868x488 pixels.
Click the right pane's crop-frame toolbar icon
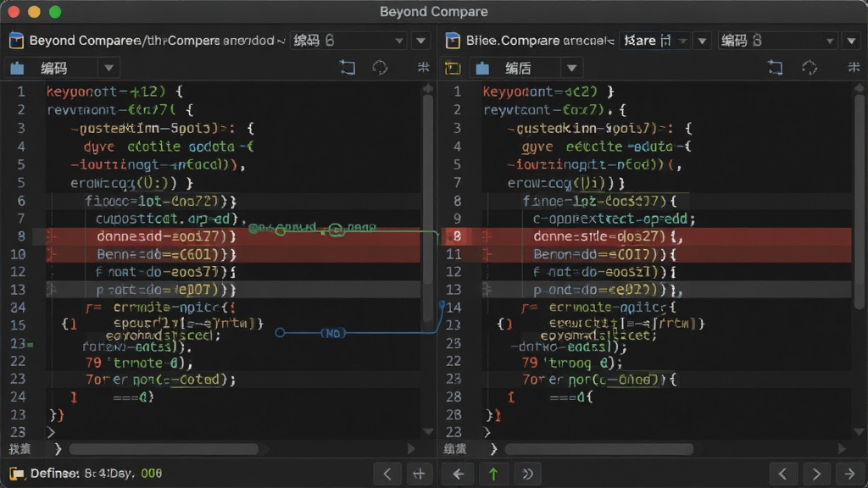click(776, 68)
